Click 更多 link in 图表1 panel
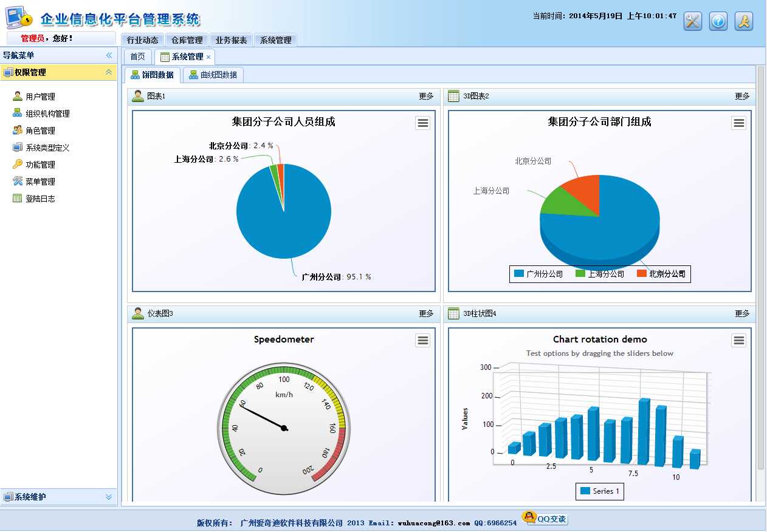The image size is (767, 532). click(x=426, y=96)
